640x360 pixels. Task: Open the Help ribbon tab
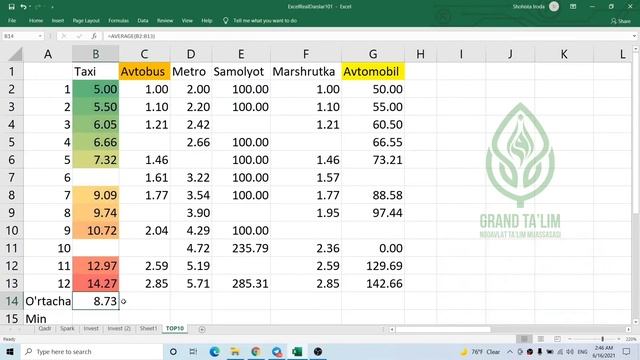coord(207,20)
